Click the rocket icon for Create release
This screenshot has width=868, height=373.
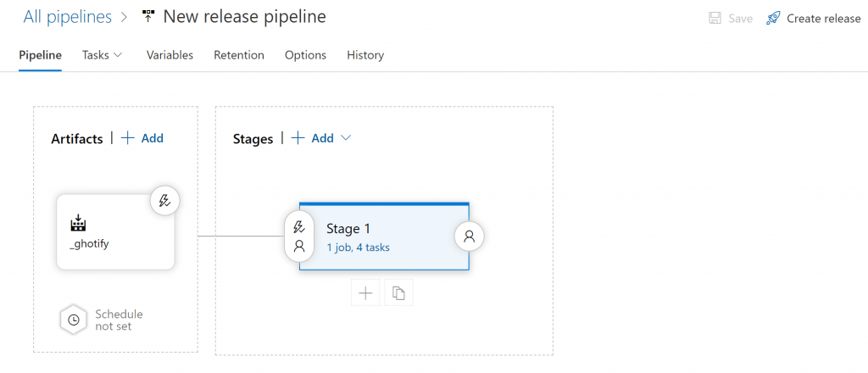773,19
